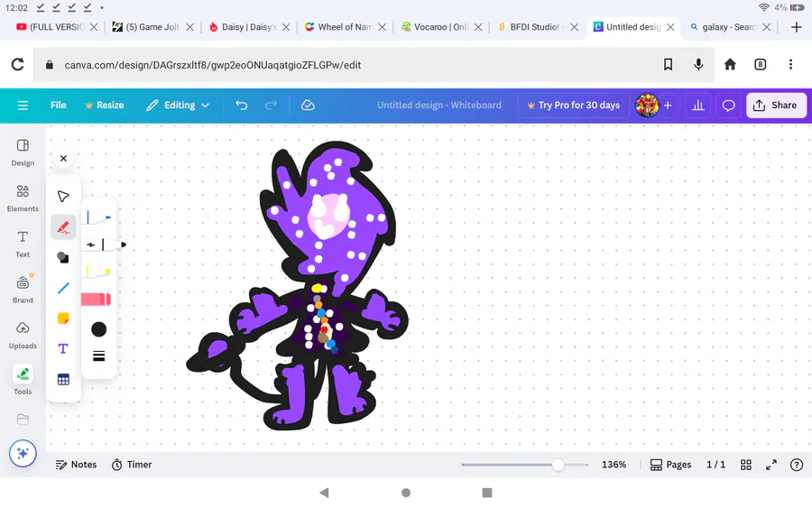This screenshot has width=812, height=508.
Task: Choose the blue pen drawing tool
Action: (x=98, y=217)
